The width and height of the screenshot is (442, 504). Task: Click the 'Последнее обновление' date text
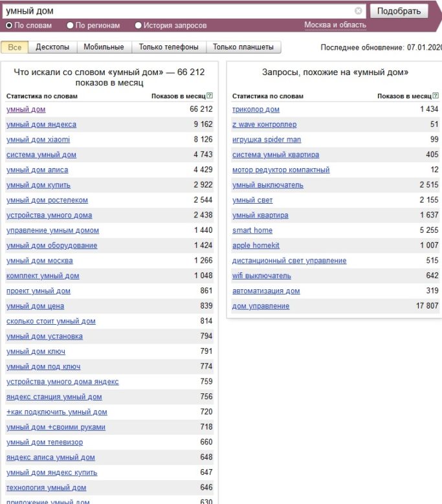[381, 48]
